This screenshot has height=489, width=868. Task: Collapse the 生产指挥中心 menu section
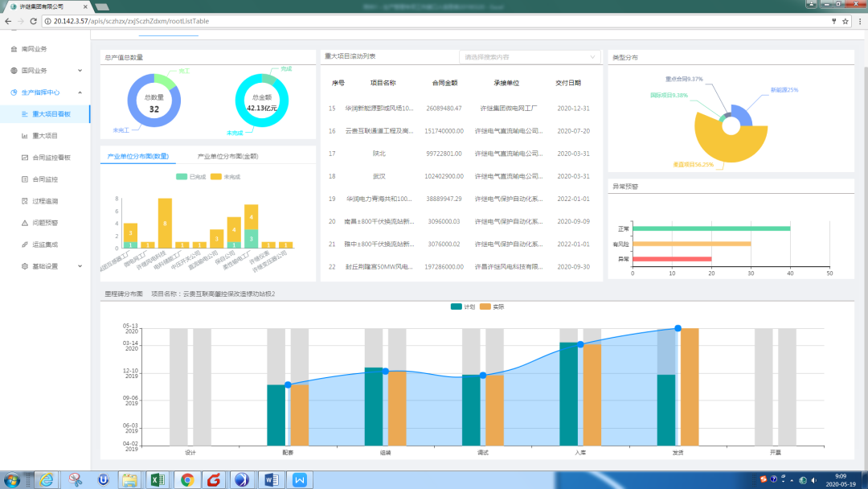pos(79,92)
